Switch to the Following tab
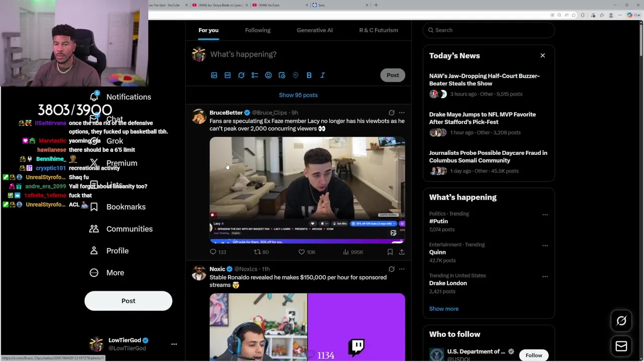Viewport: 644px width, 362px height. point(258,30)
